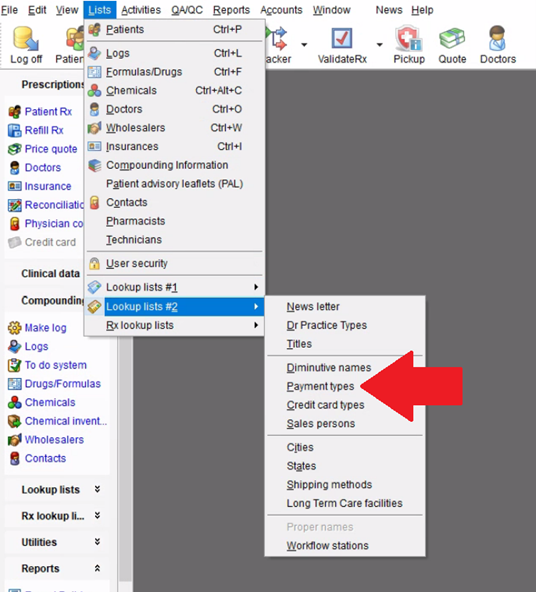
Task: Collapse Reports sidebar section
Action: pos(97,568)
